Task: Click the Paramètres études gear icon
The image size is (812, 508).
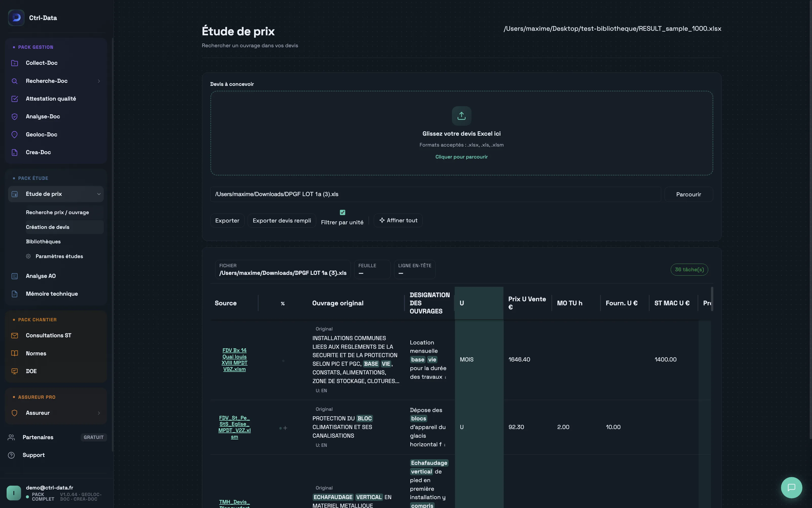Action: pyautogui.click(x=28, y=256)
